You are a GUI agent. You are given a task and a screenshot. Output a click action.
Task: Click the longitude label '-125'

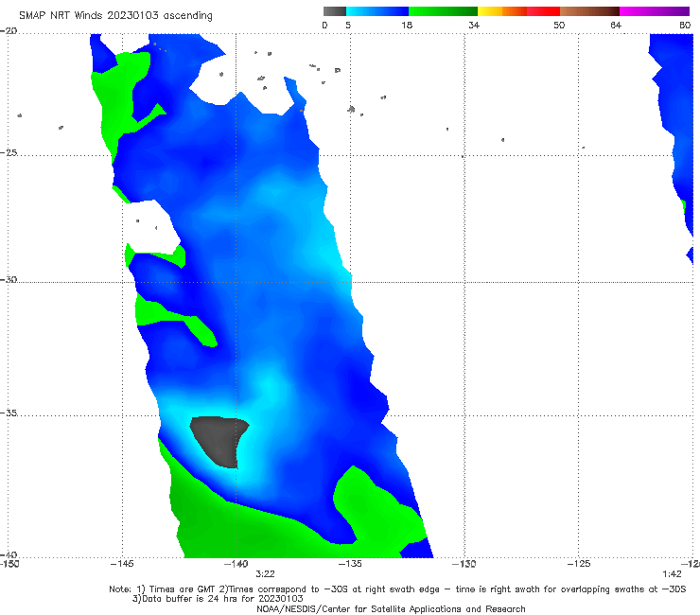(579, 564)
